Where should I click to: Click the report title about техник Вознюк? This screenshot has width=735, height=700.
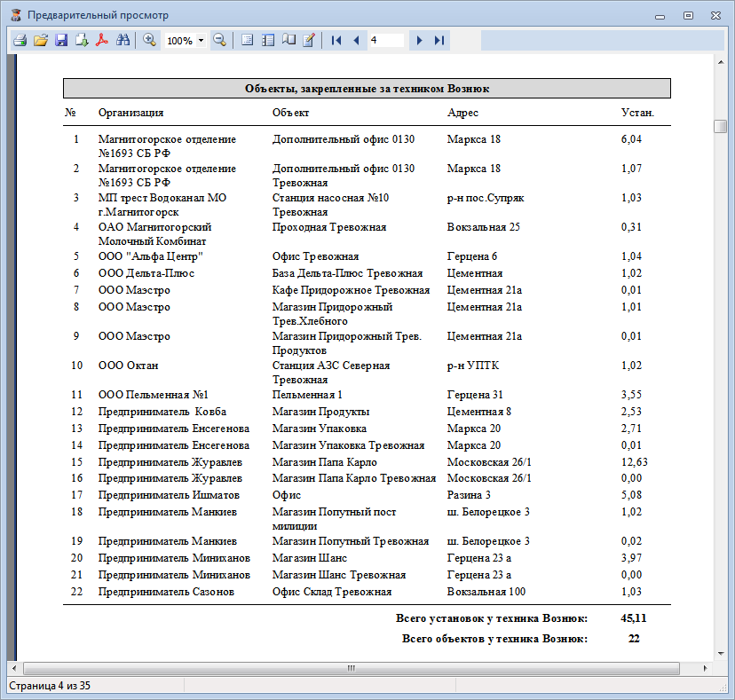367,89
